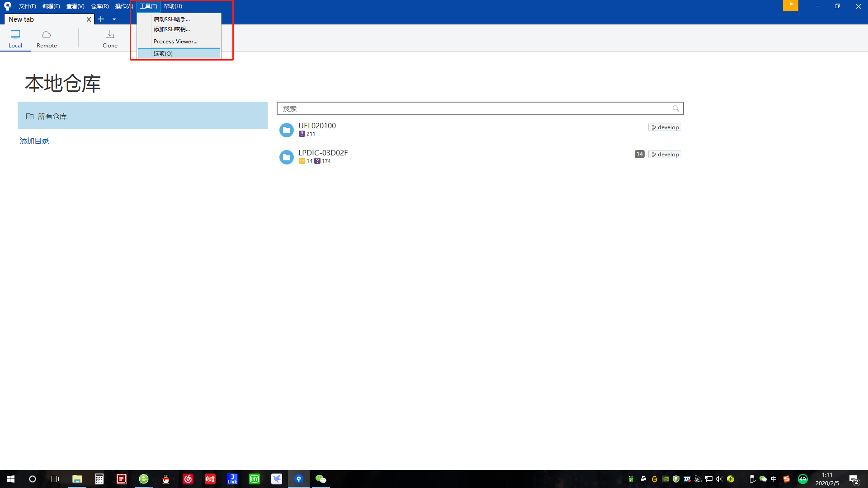Click develop branch badge for LPDIC-03D02F
This screenshot has height=488, width=868.
click(x=665, y=155)
